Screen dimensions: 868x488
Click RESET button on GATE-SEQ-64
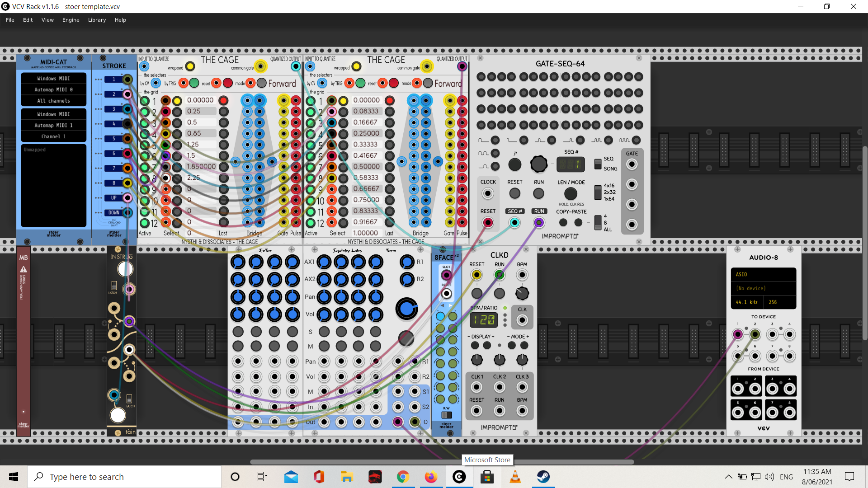point(514,193)
